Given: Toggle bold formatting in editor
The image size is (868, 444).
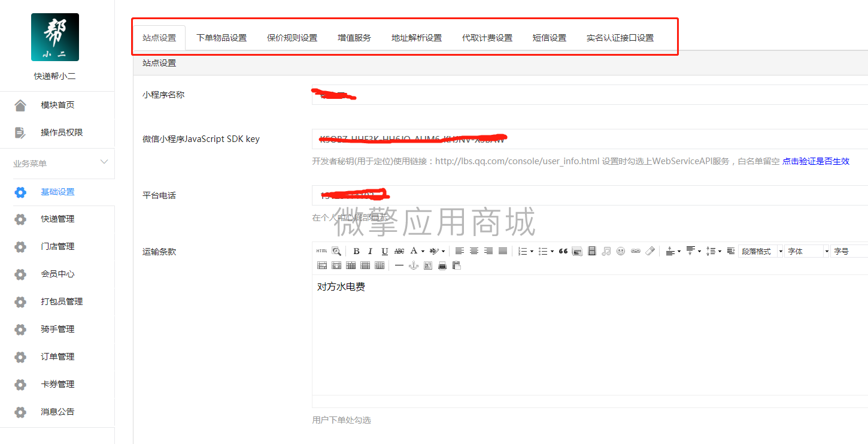Looking at the screenshot, I should (356, 251).
